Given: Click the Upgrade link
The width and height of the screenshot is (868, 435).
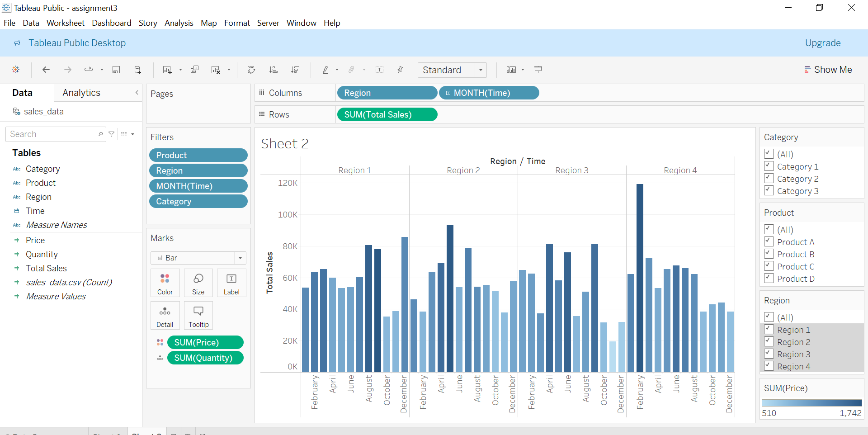Looking at the screenshot, I should pyautogui.click(x=823, y=43).
